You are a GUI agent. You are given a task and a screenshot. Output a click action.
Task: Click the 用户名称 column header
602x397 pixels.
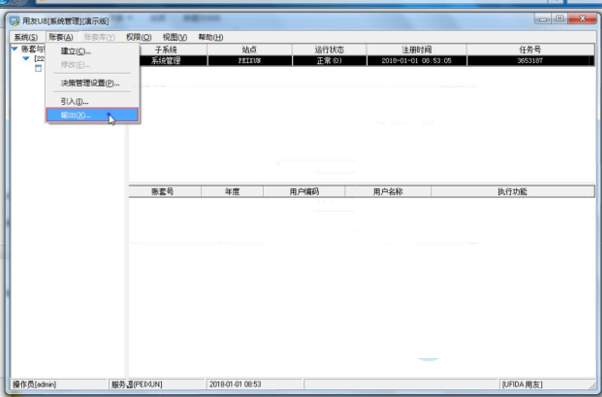(388, 192)
